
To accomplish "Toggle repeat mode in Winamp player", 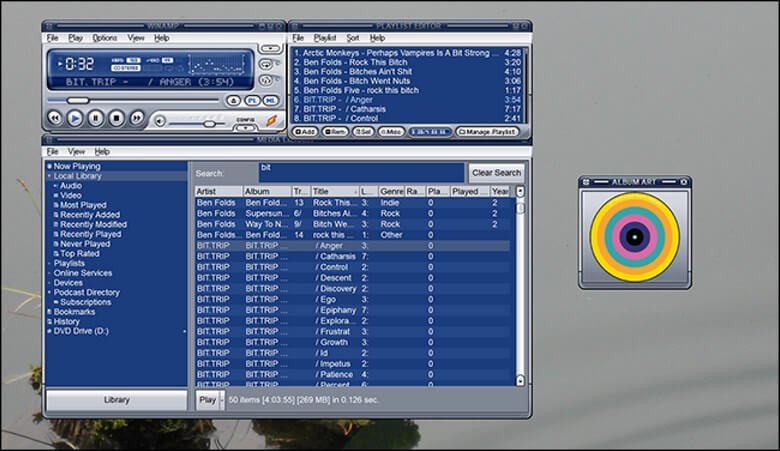I will pyautogui.click(x=267, y=64).
